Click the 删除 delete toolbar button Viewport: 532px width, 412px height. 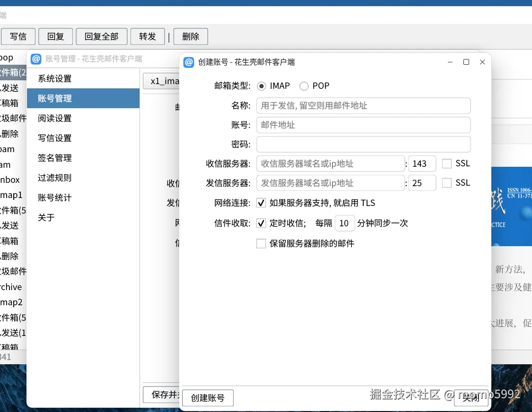(191, 36)
